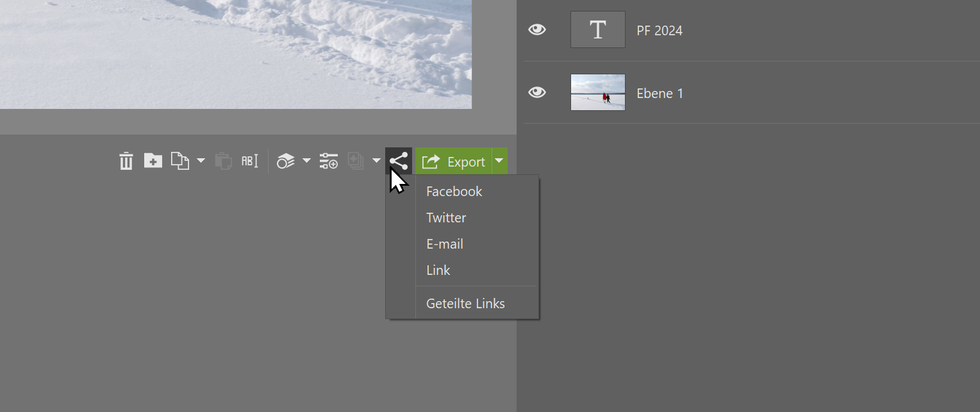Share via E-mail menu entry
Viewport: 980px width, 412px height.
(x=444, y=244)
